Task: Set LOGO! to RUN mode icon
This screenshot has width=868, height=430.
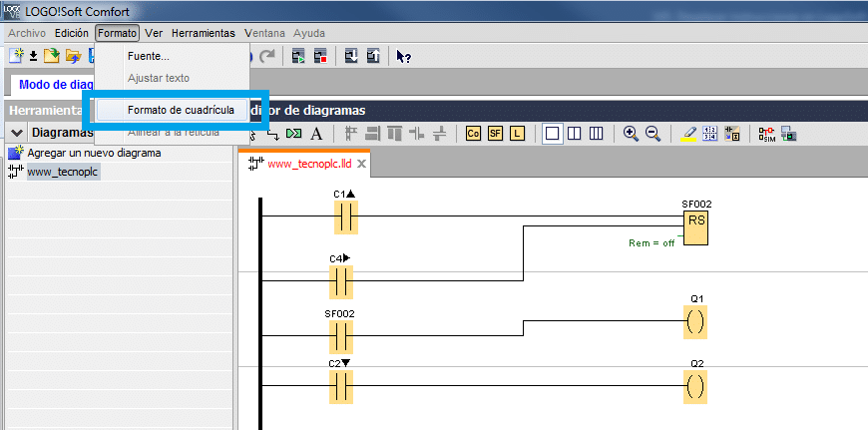Action: [x=298, y=56]
